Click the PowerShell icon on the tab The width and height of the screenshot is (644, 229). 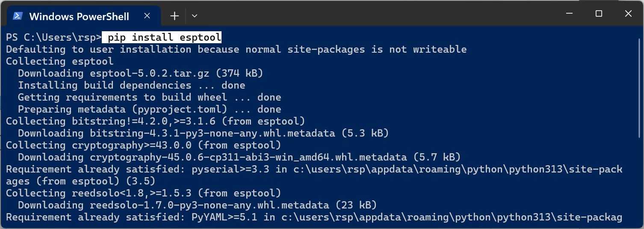tap(18, 16)
